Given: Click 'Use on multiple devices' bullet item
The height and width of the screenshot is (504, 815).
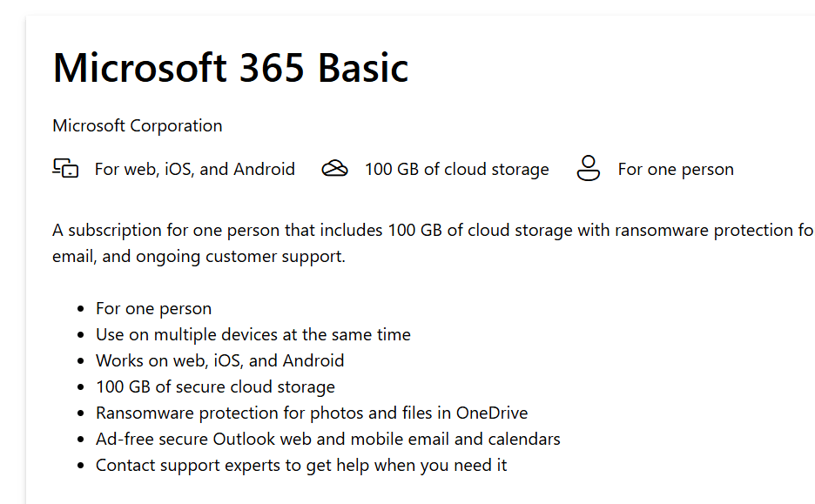Looking at the screenshot, I should [253, 334].
